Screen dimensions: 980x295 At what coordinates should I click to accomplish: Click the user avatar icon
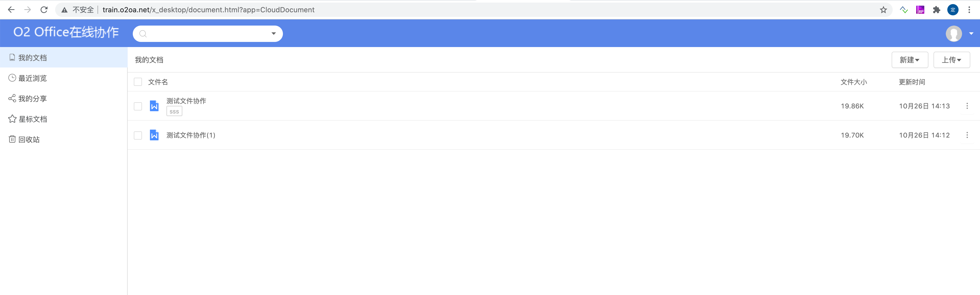click(953, 33)
